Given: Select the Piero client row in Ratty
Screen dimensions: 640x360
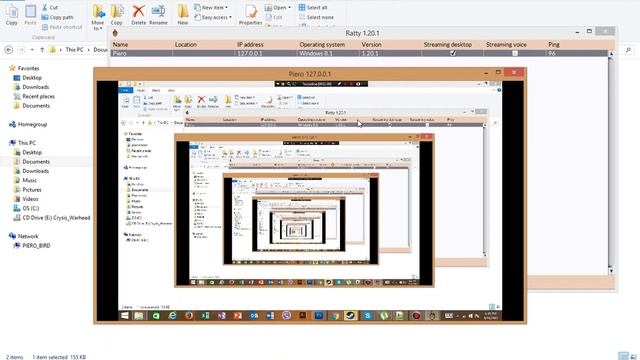Looking at the screenshot, I should 359,53.
